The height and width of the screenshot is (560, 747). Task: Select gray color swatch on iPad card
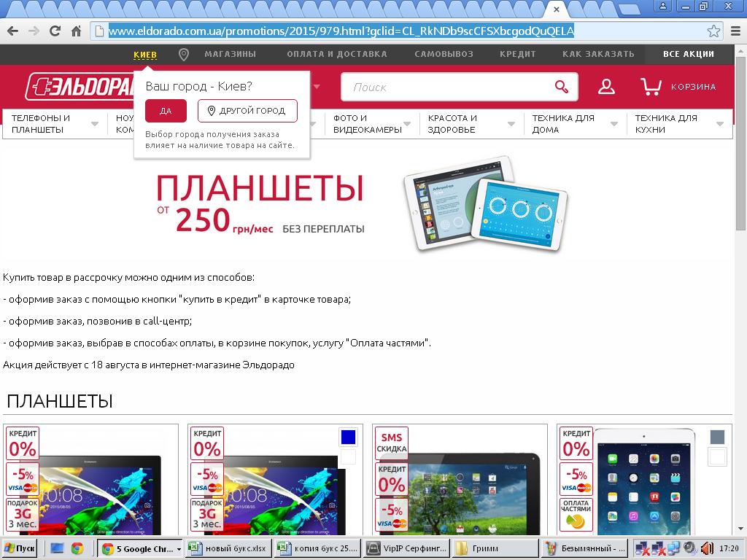pos(717,437)
